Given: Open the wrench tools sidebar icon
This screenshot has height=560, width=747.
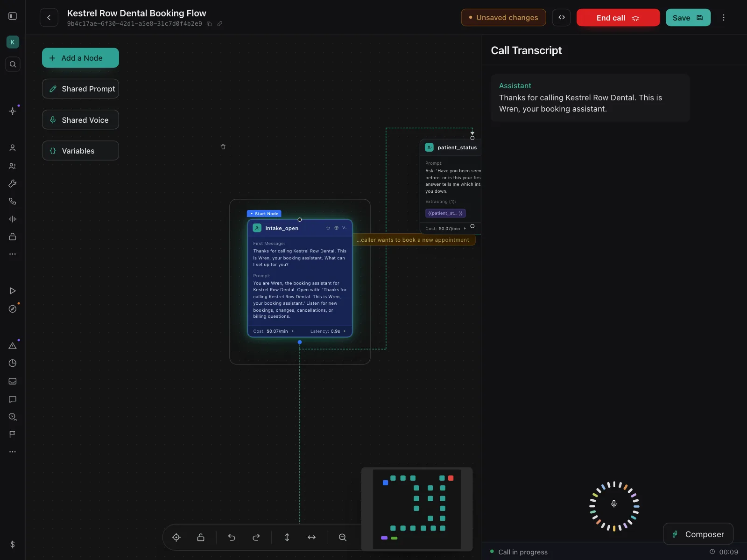Looking at the screenshot, I should 13,184.
